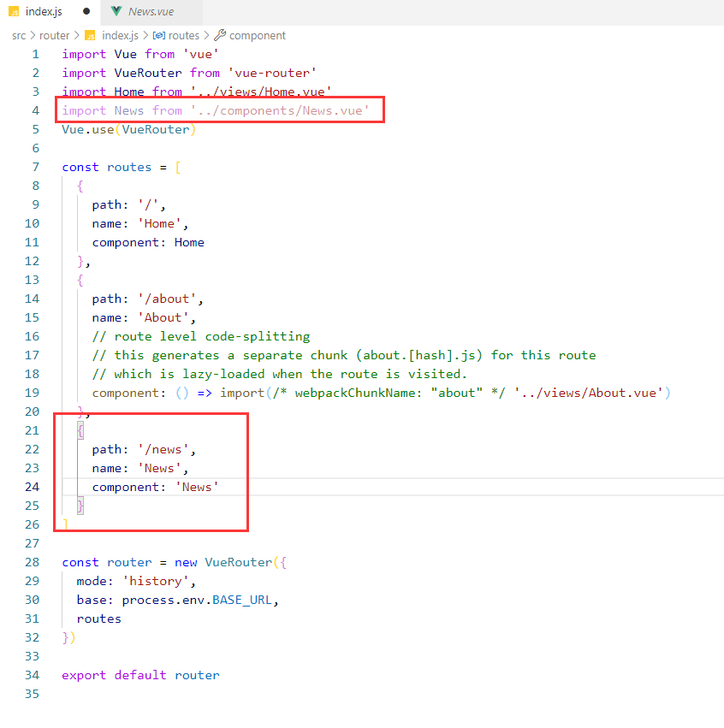
Task: Click the index.js breadcrumb file name
Action: 120,35
